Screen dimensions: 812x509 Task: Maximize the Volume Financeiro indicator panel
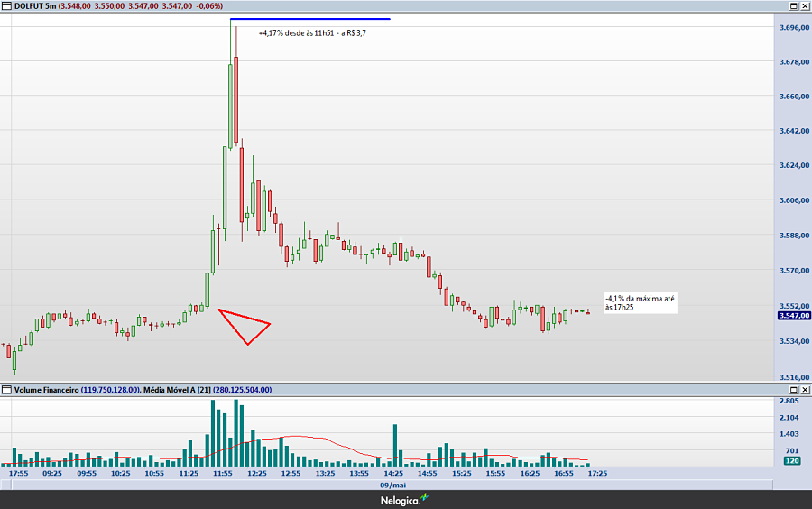click(x=794, y=390)
